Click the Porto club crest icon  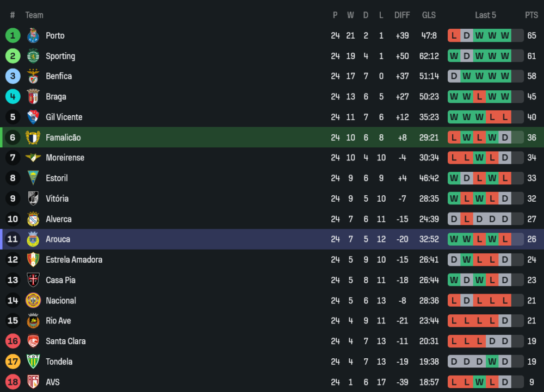[x=33, y=36]
